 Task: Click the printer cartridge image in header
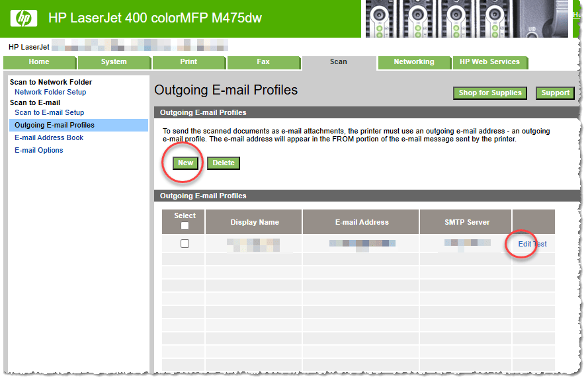click(x=465, y=19)
